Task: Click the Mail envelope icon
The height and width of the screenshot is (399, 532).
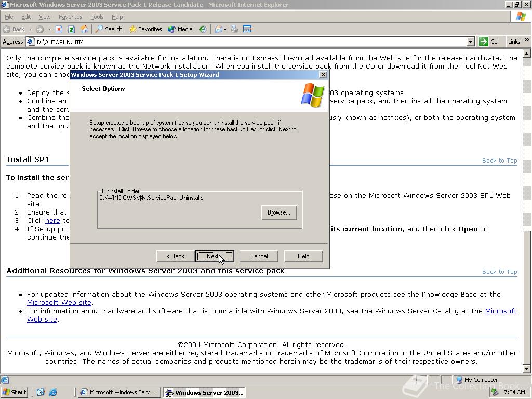Action: click(219, 29)
